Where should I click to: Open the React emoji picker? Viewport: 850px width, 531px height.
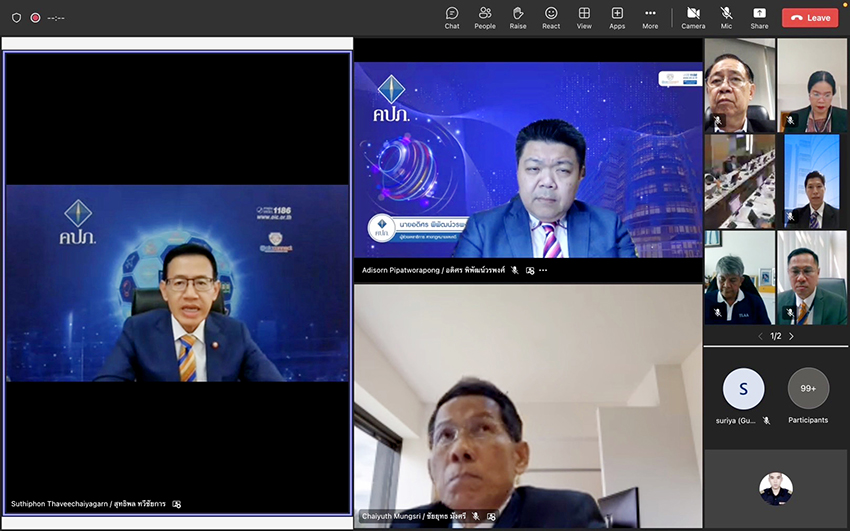pos(551,17)
